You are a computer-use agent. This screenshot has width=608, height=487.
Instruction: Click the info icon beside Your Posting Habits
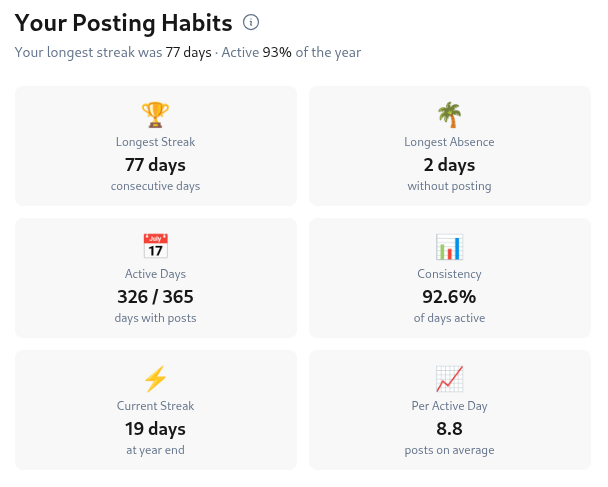tap(251, 22)
